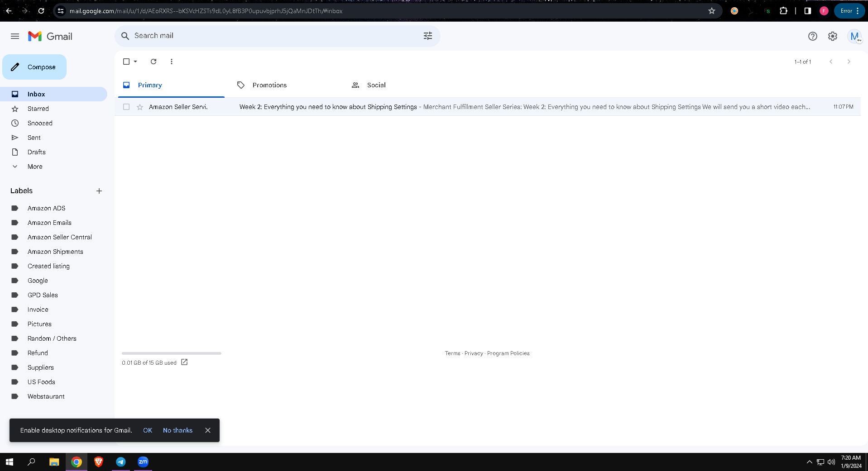Open browser extensions puzzle icon

(x=783, y=11)
